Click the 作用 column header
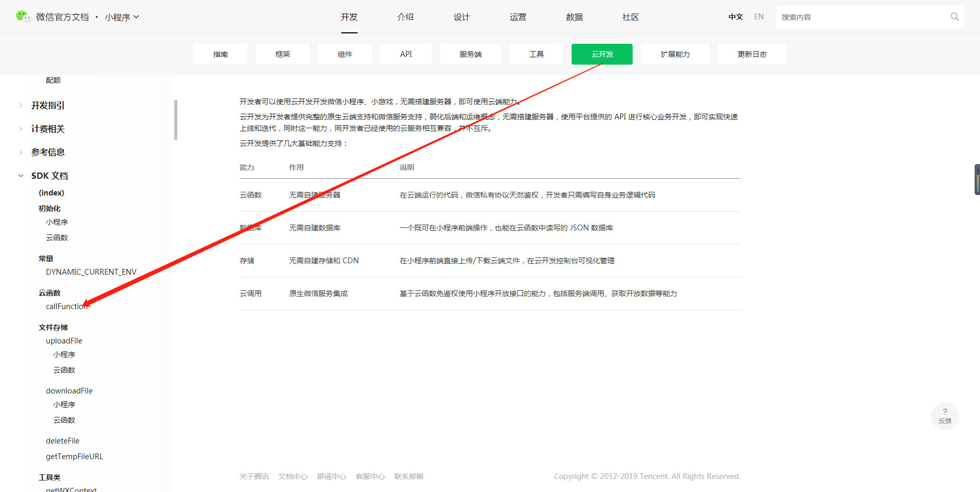The image size is (980, 492). (x=296, y=167)
